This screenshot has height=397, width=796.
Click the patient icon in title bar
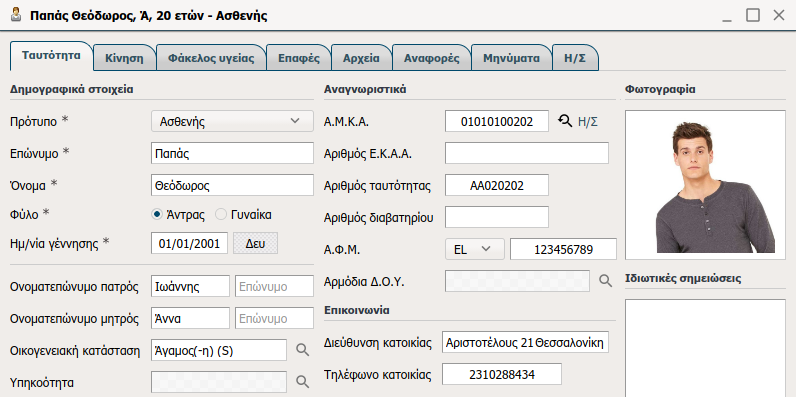16,15
